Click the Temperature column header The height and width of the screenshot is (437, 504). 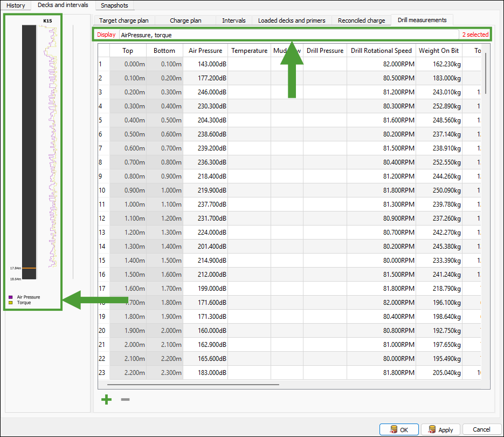(x=249, y=51)
